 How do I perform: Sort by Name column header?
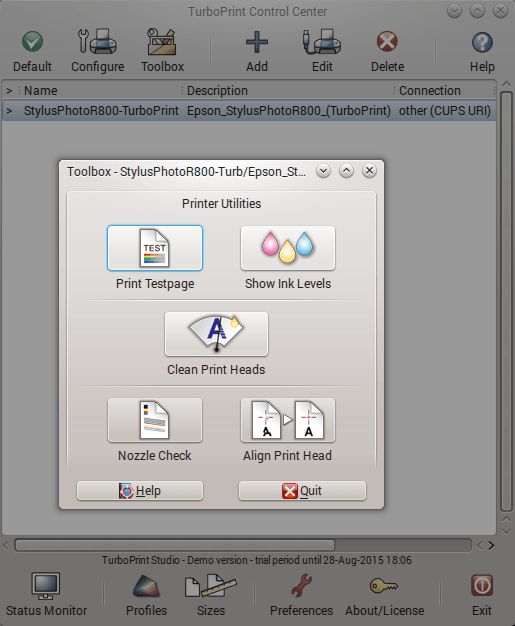pos(100,91)
